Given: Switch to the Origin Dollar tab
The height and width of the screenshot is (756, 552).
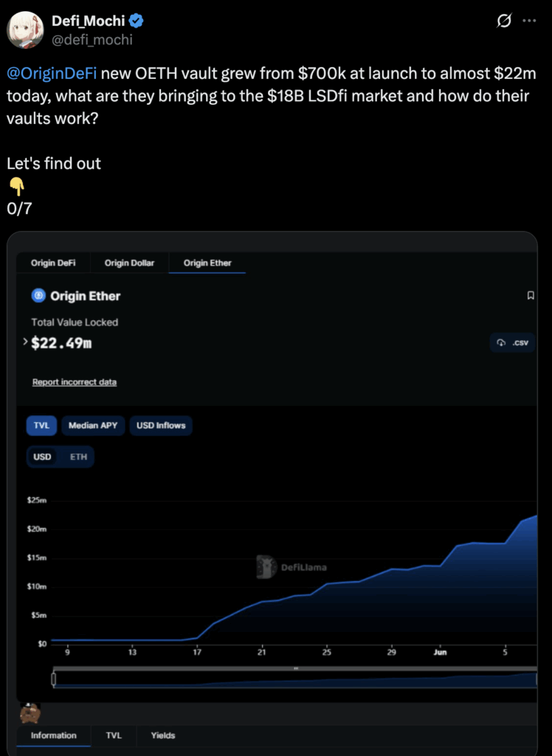Looking at the screenshot, I should (128, 263).
